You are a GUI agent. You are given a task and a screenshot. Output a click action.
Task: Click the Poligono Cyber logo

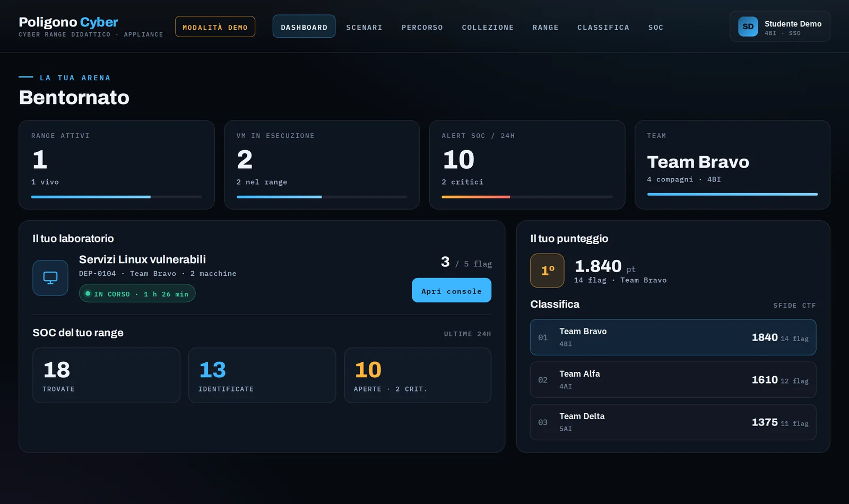point(68,22)
